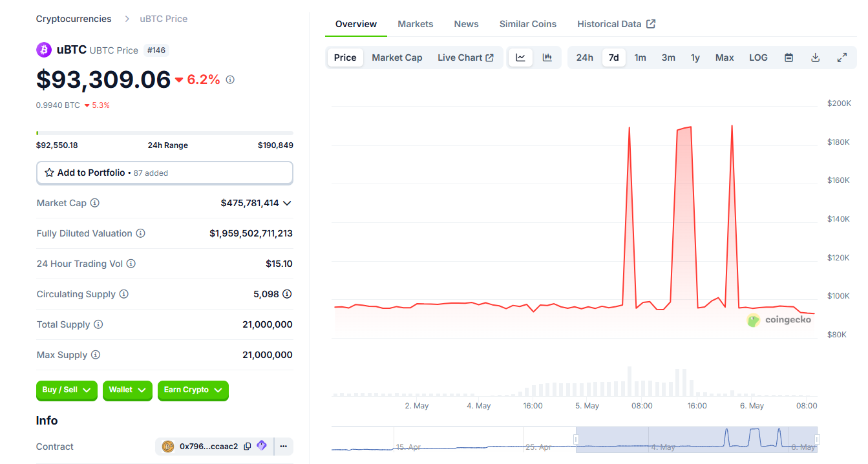Set chart range to 24h
This screenshot has width=868, height=464.
click(x=584, y=58)
